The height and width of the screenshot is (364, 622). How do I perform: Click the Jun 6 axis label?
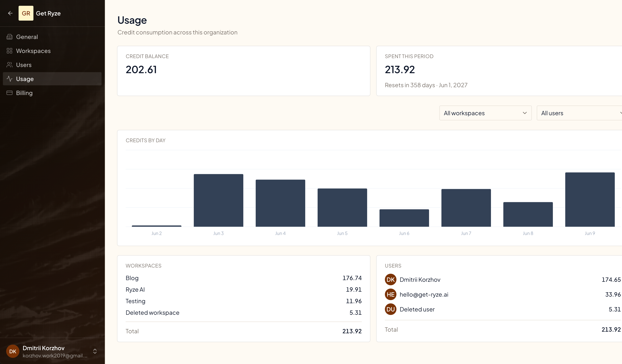tap(404, 233)
